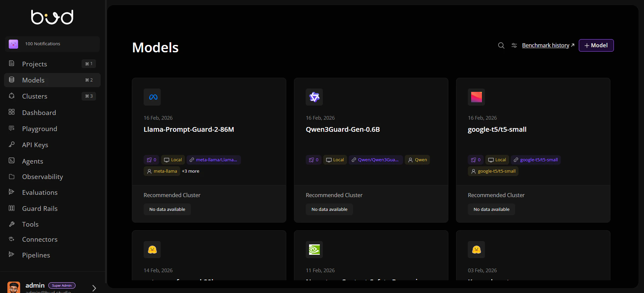
Task: Click the Meta logo on Llama-Prompt-Guard card
Action: click(x=152, y=97)
